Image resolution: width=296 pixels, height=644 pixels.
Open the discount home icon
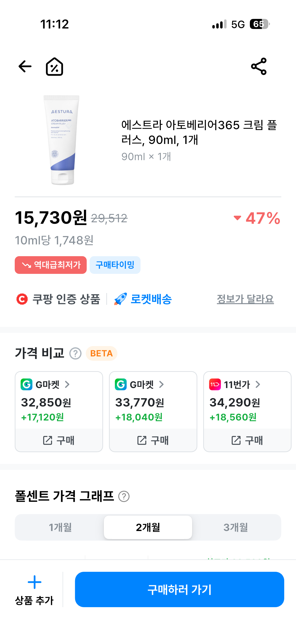coord(54,67)
